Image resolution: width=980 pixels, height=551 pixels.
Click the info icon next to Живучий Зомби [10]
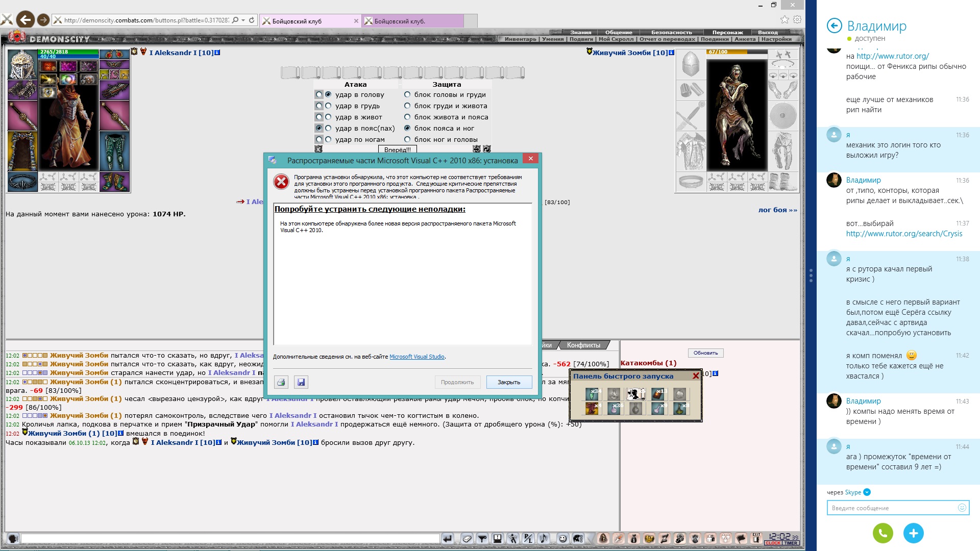[671, 53]
